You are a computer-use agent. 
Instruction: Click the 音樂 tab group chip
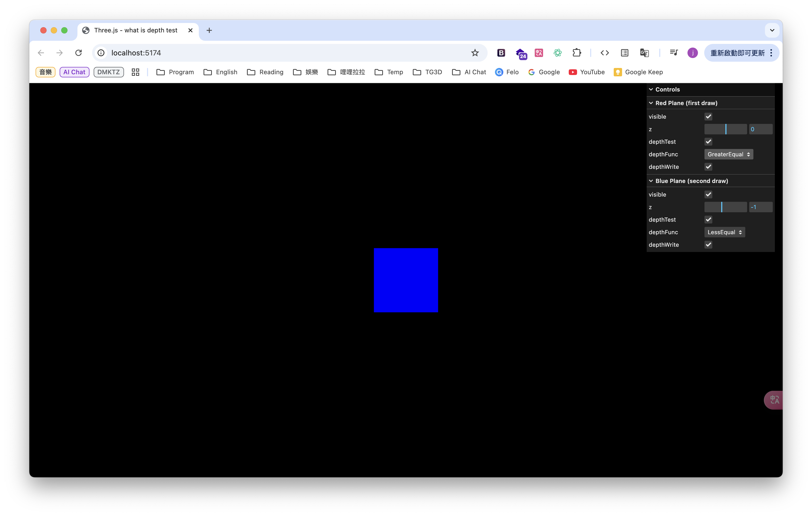(45, 72)
